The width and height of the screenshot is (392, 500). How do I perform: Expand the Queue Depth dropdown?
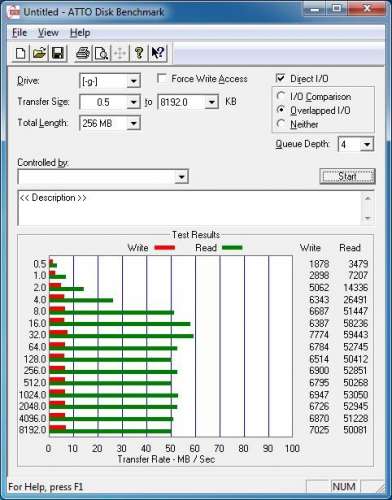pyautogui.click(x=367, y=144)
